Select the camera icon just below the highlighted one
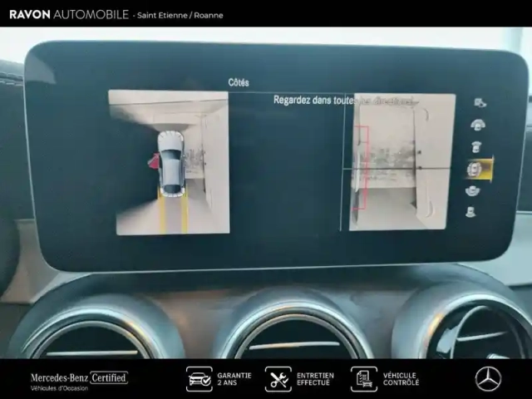The width and height of the screenshot is (532, 399). 474,191
